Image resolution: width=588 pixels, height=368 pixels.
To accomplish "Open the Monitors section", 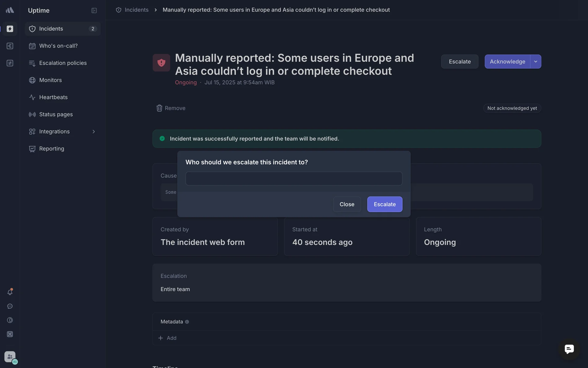I will tap(51, 80).
